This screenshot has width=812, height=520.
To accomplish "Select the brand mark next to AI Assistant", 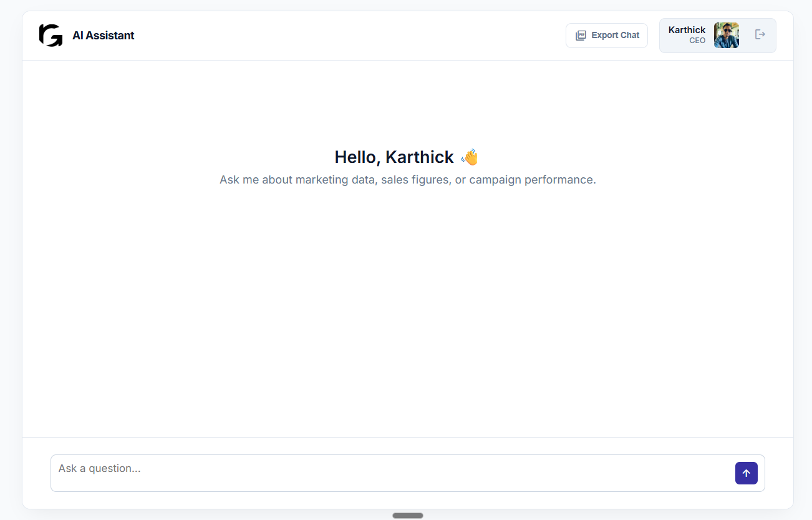I will click(x=50, y=36).
